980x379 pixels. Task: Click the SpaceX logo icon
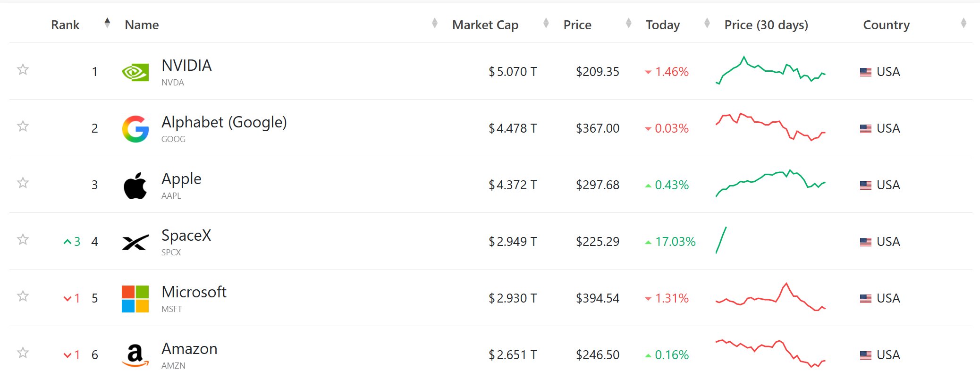click(x=135, y=243)
